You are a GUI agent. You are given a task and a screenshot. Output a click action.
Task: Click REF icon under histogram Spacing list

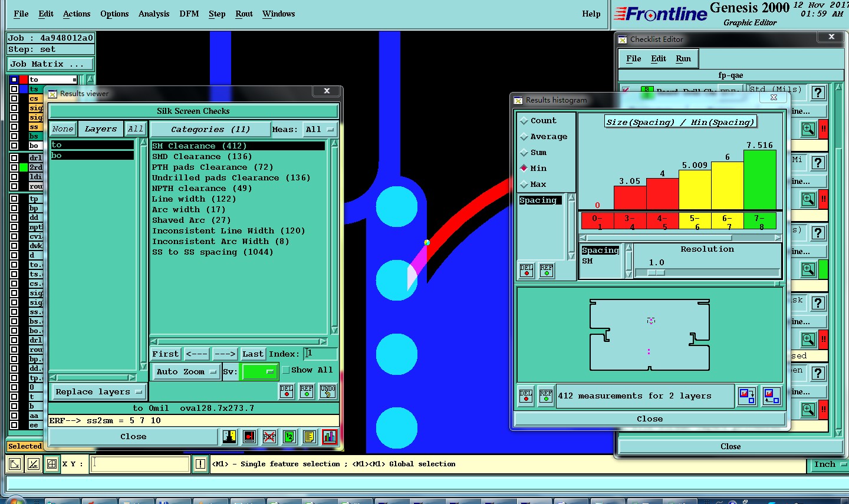547,271
